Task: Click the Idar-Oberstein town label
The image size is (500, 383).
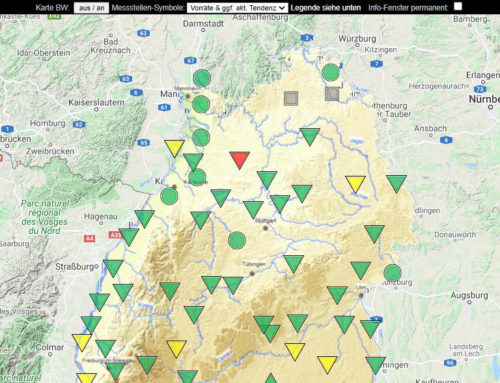Action: pyautogui.click(x=44, y=53)
